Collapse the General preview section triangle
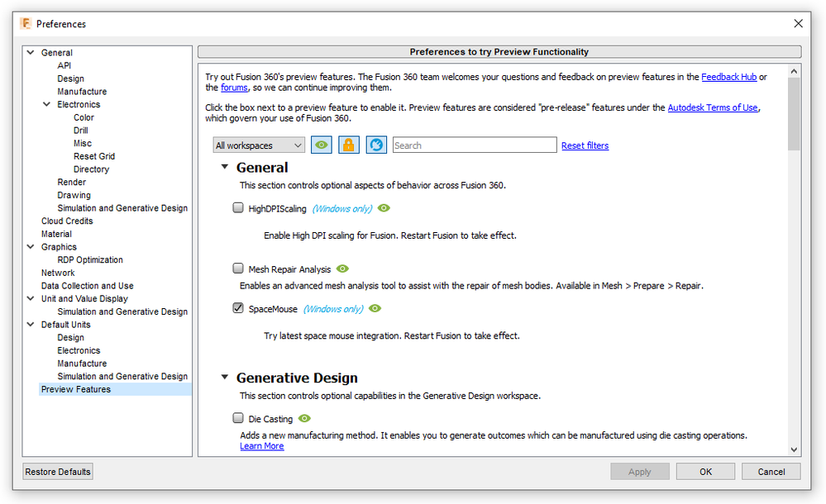The width and height of the screenshot is (826, 504). coord(224,166)
